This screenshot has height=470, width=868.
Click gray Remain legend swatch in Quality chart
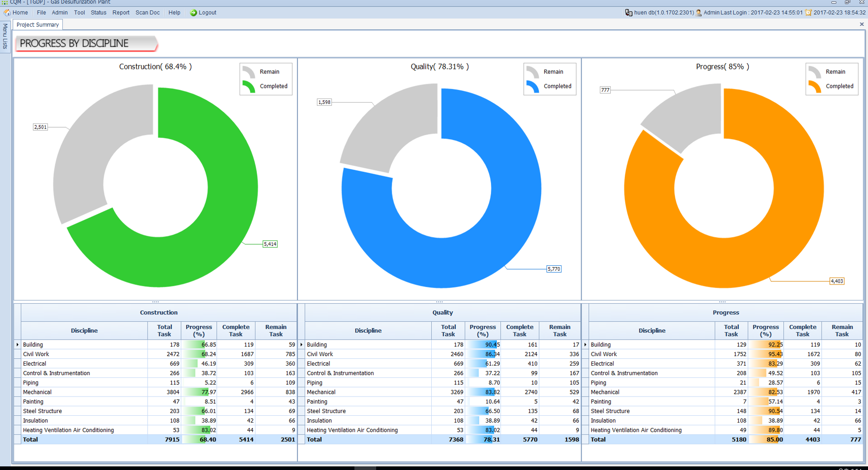click(532, 72)
